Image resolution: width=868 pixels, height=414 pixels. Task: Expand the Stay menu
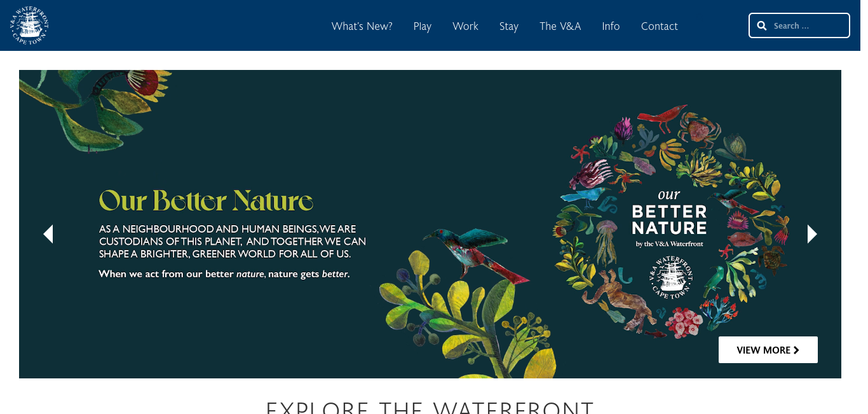click(x=508, y=26)
